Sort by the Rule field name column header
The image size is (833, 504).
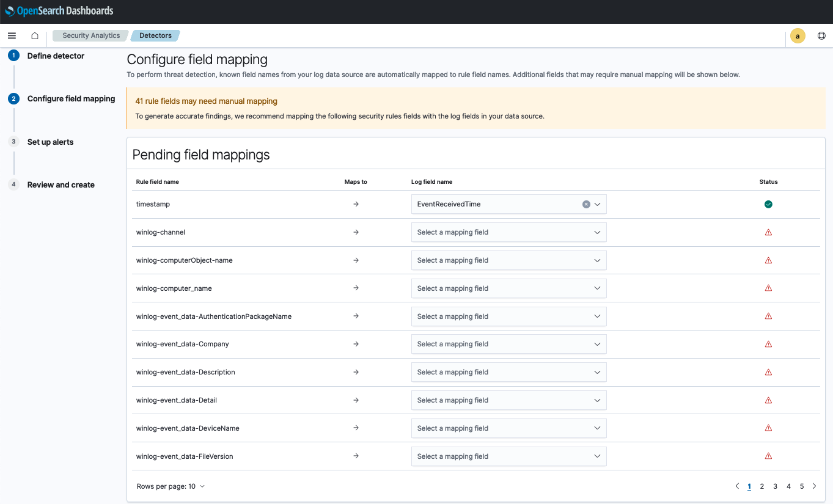pyautogui.click(x=157, y=182)
